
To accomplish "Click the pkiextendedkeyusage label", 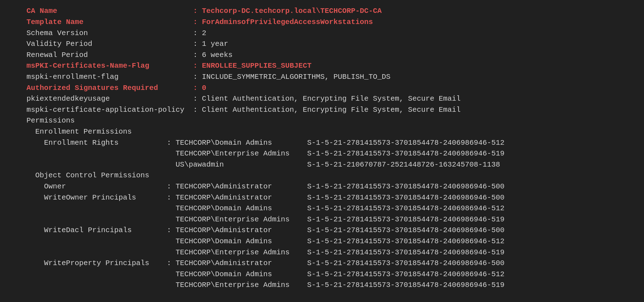I will click(68, 99).
